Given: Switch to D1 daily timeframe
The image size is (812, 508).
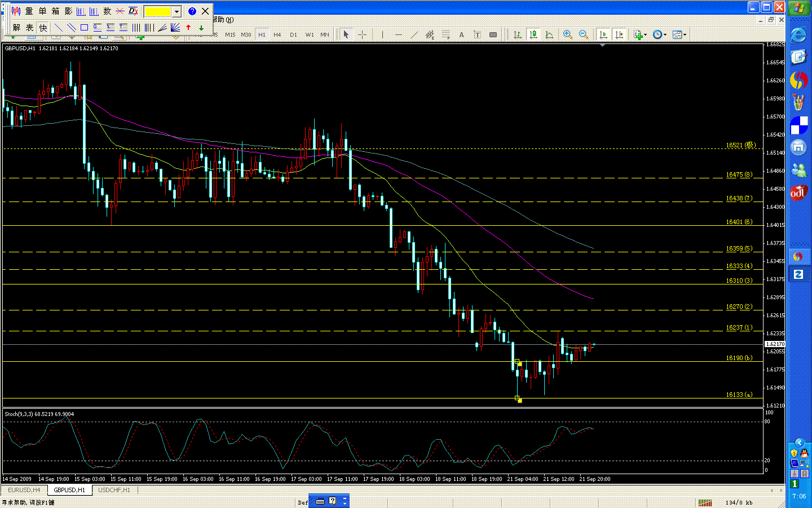Looking at the screenshot, I should click(293, 34).
